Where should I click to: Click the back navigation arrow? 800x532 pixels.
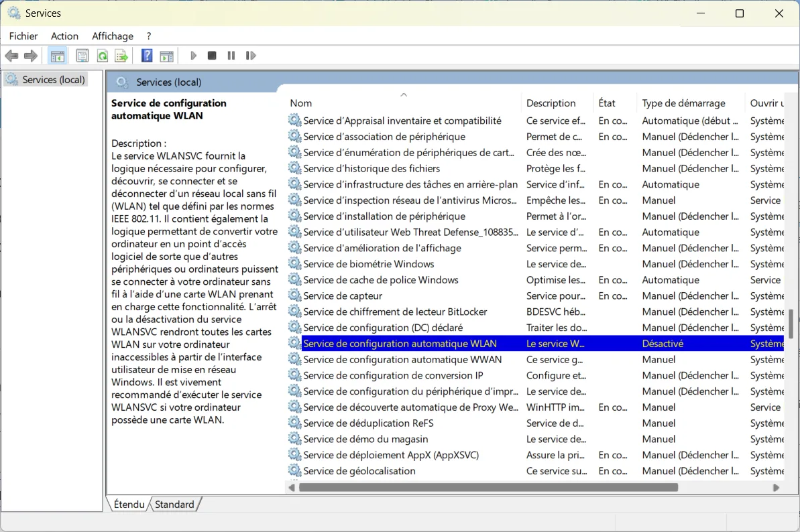11,55
